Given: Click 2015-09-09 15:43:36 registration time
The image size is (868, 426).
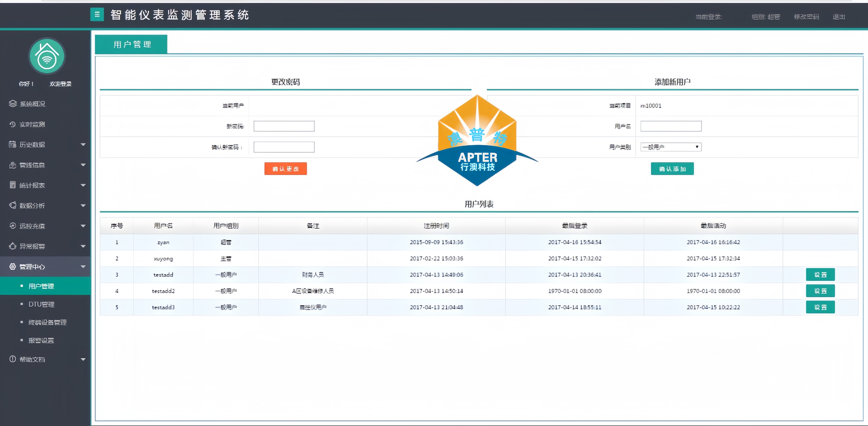Looking at the screenshot, I should coord(436,242).
